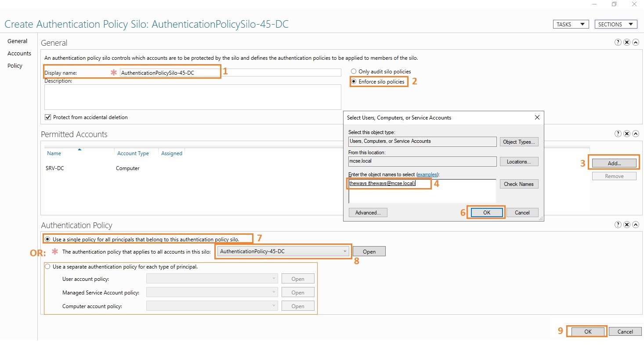644x356 pixels.
Task: Open the SECTIONS dropdown
Action: point(615,24)
